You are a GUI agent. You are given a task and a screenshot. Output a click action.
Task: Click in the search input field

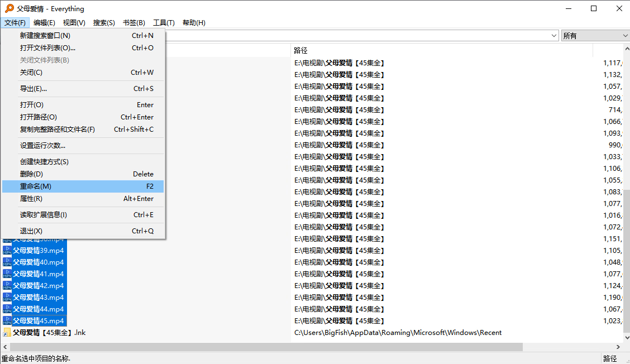pos(357,36)
